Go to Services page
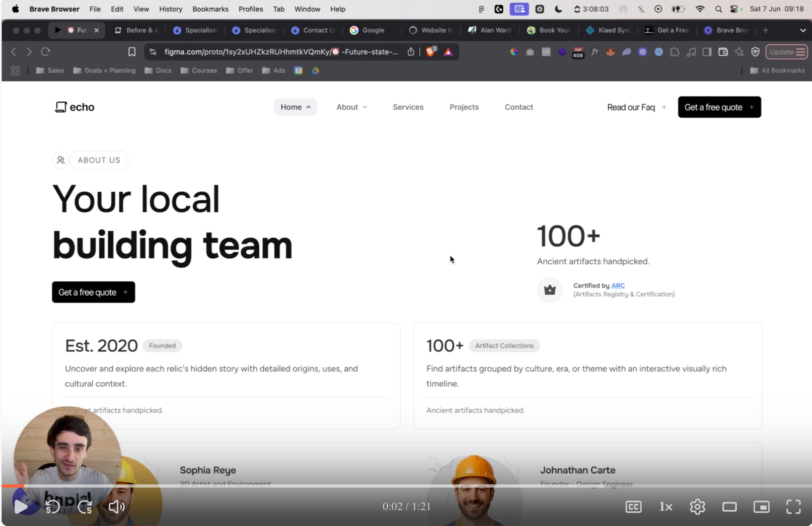The image size is (812, 526). [408, 107]
